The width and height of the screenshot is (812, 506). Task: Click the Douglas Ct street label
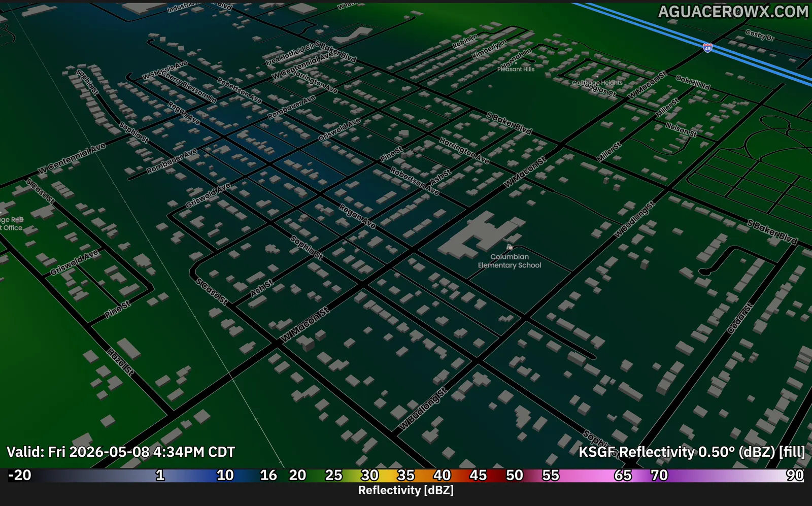(599, 90)
